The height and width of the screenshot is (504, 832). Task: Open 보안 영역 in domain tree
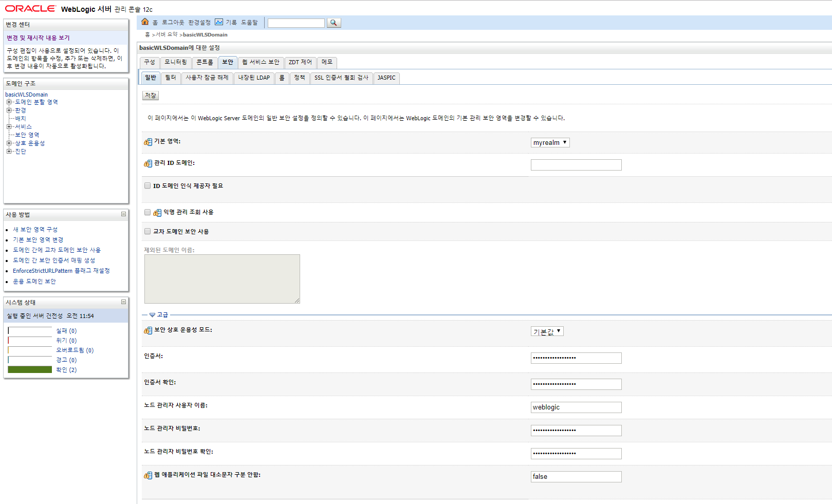point(27,135)
